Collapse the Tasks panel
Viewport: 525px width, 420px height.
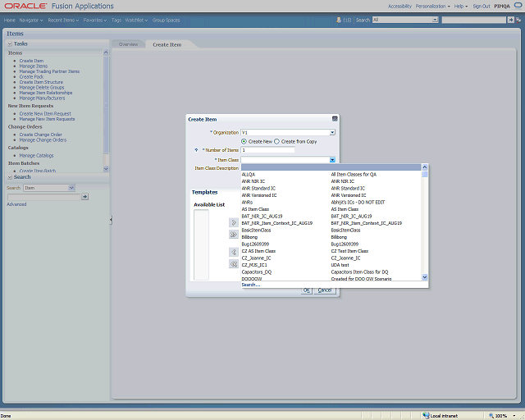[x=10, y=43]
